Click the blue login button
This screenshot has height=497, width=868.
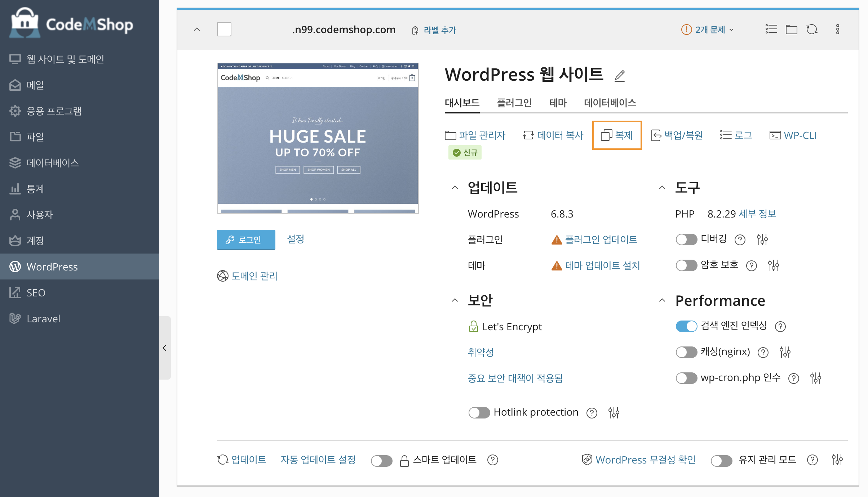click(246, 240)
